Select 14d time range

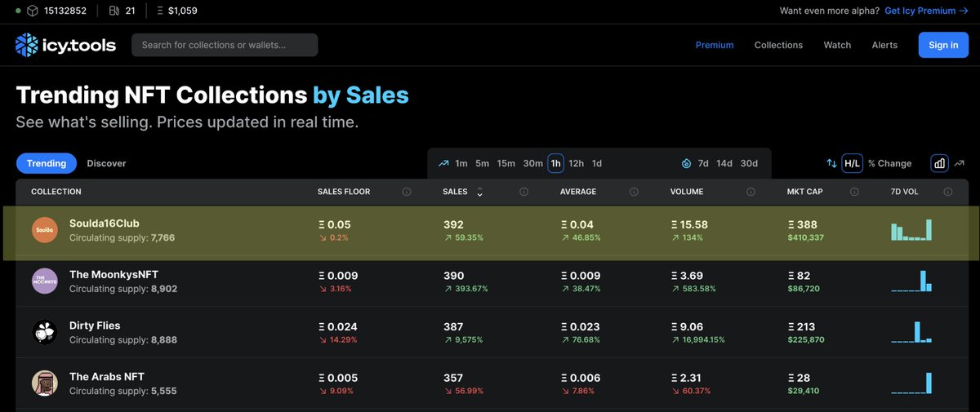coord(724,163)
